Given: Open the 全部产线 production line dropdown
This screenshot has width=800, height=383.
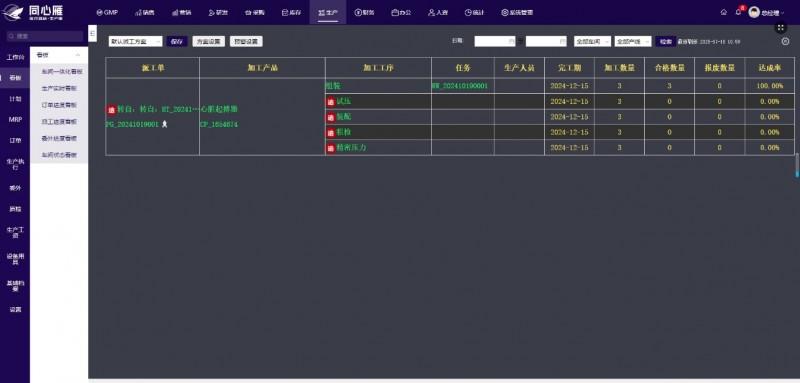Looking at the screenshot, I should pyautogui.click(x=633, y=41).
